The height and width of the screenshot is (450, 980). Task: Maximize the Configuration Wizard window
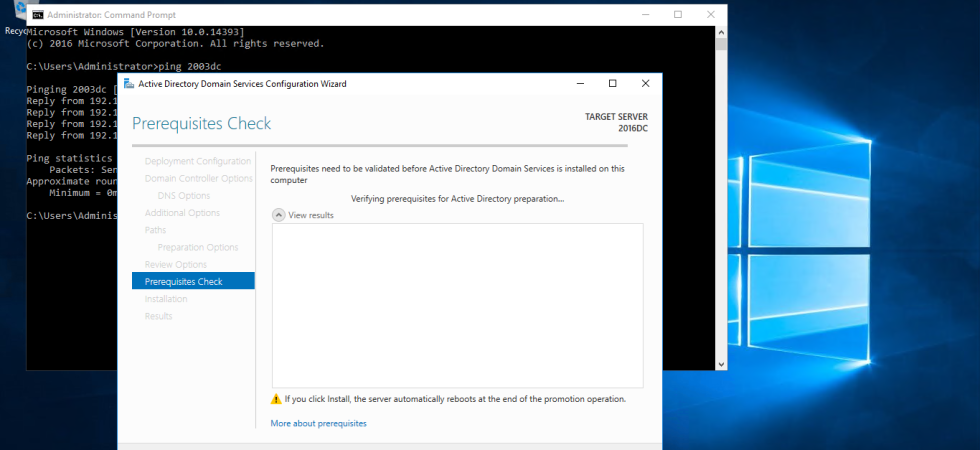coord(612,83)
